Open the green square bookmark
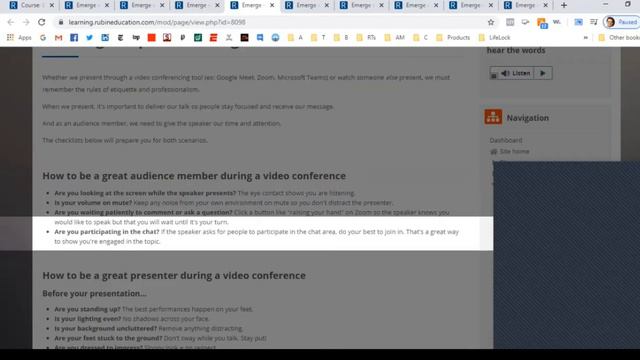 coord(198,38)
